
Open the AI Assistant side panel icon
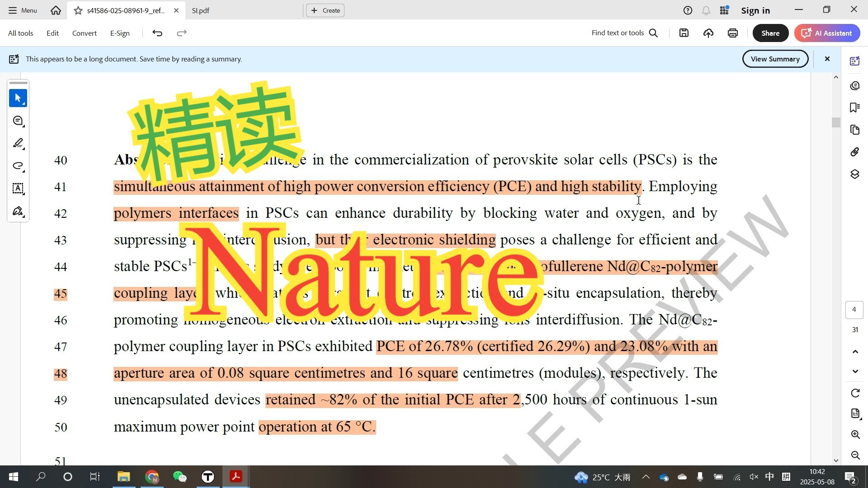pos(854,61)
